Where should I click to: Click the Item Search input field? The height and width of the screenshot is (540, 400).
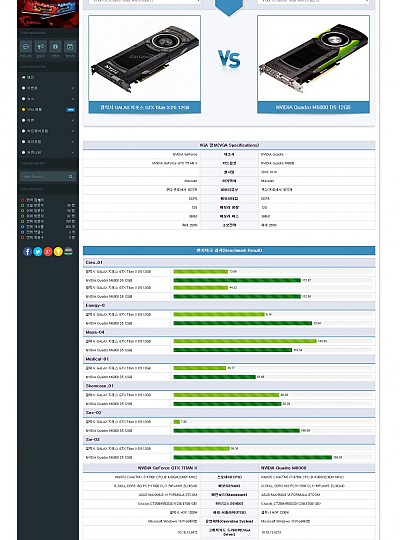click(43, 176)
